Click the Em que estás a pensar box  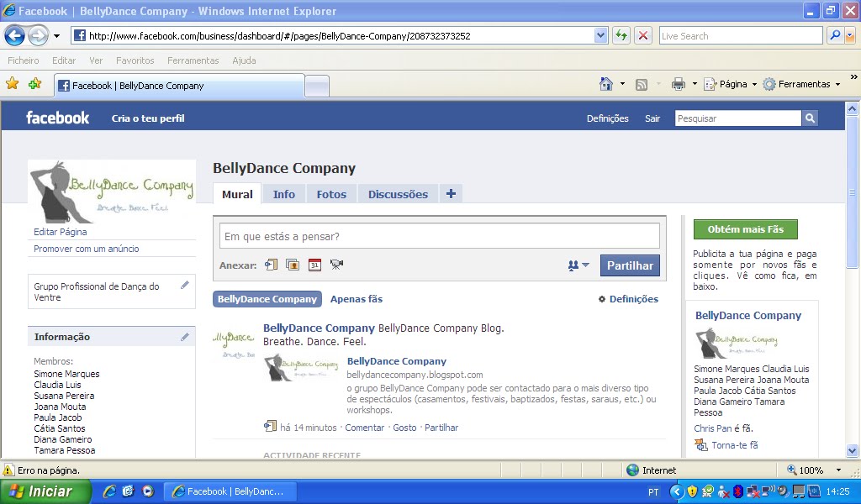pyautogui.click(x=439, y=236)
